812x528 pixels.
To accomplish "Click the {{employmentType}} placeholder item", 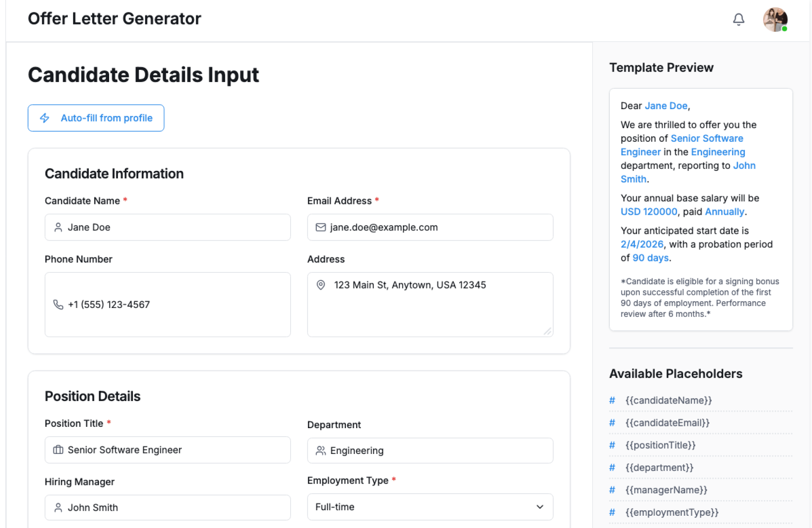I will pyautogui.click(x=672, y=512).
